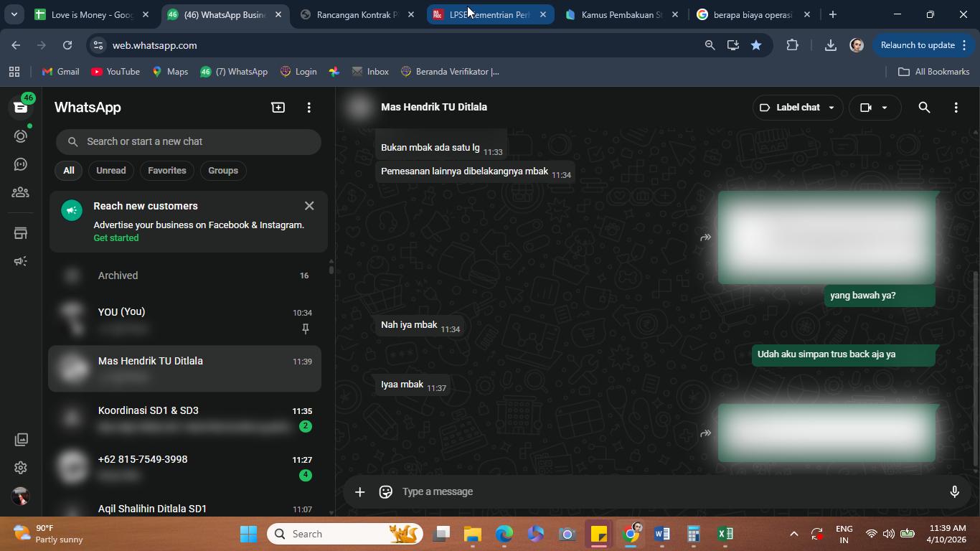
Task: Open the Chrome downloads icon
Action: click(x=830, y=45)
